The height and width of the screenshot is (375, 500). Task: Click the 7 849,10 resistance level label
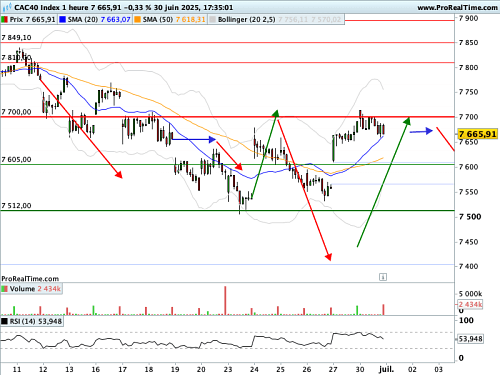click(16, 38)
